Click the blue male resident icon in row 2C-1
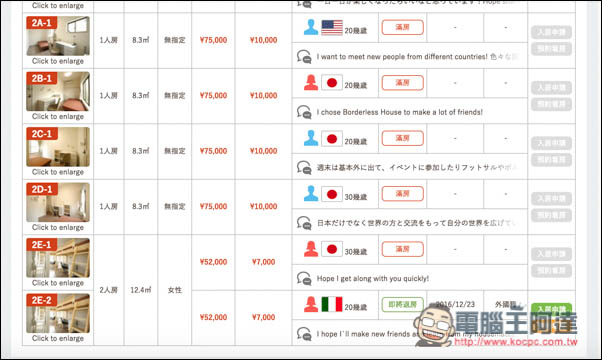This screenshot has width=602, height=360. [311, 139]
